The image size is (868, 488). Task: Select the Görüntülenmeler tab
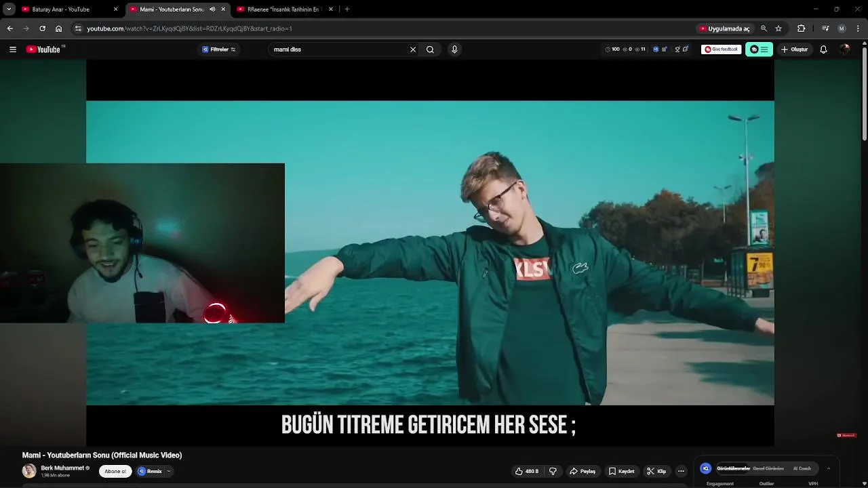(733, 468)
